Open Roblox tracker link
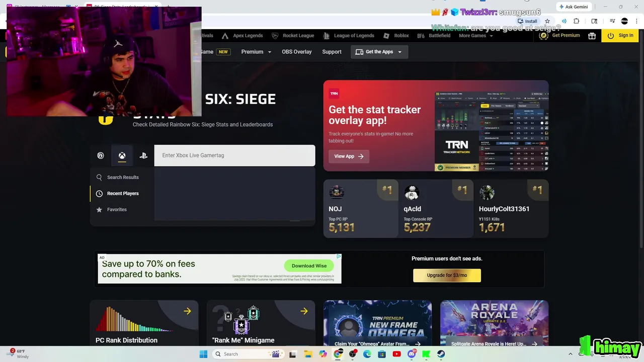 point(396,36)
